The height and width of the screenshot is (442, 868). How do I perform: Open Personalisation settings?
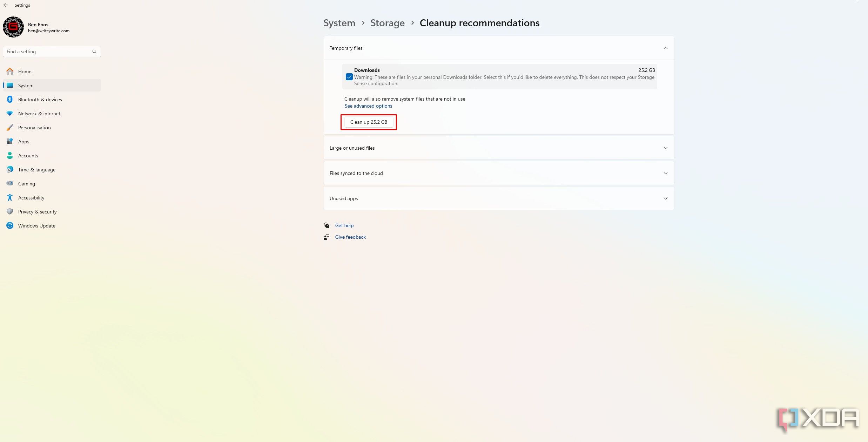click(34, 127)
